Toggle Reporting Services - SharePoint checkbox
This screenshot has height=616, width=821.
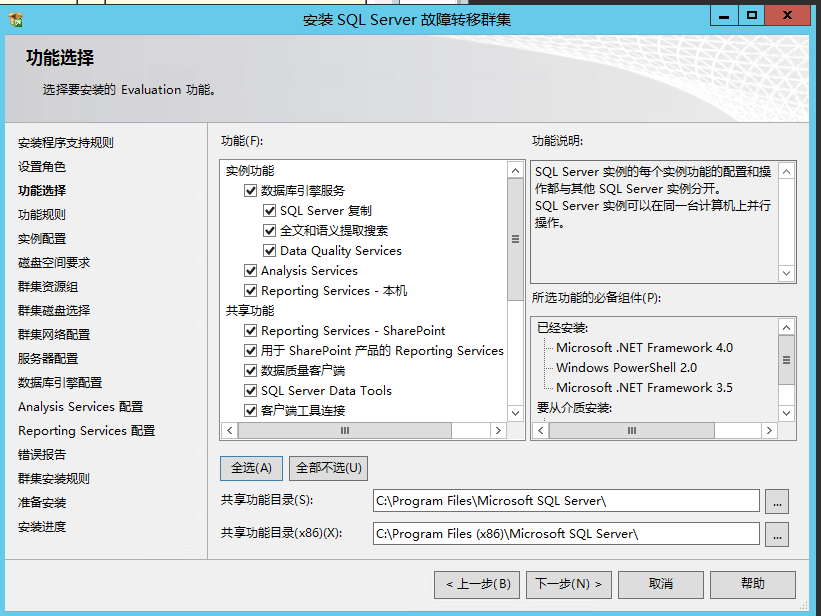pos(251,331)
